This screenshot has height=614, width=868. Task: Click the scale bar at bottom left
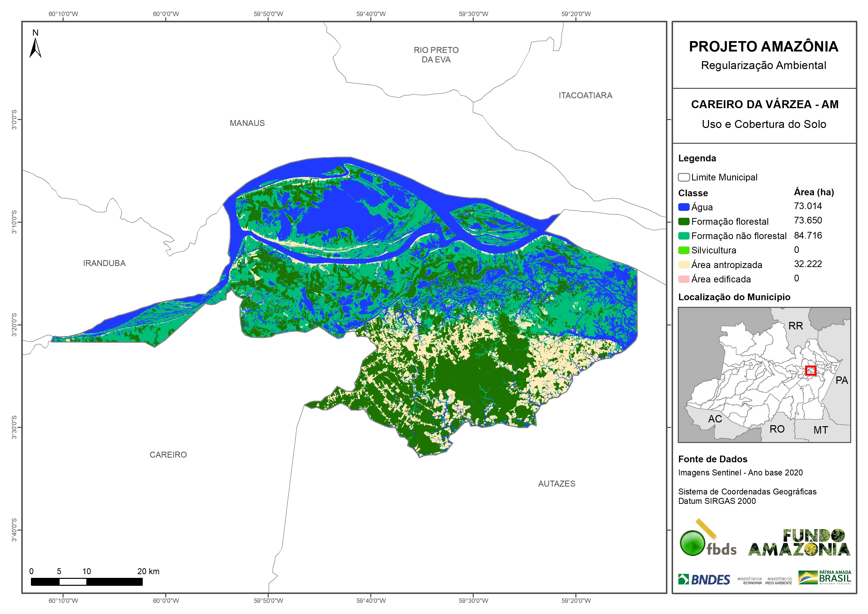[x=87, y=582]
